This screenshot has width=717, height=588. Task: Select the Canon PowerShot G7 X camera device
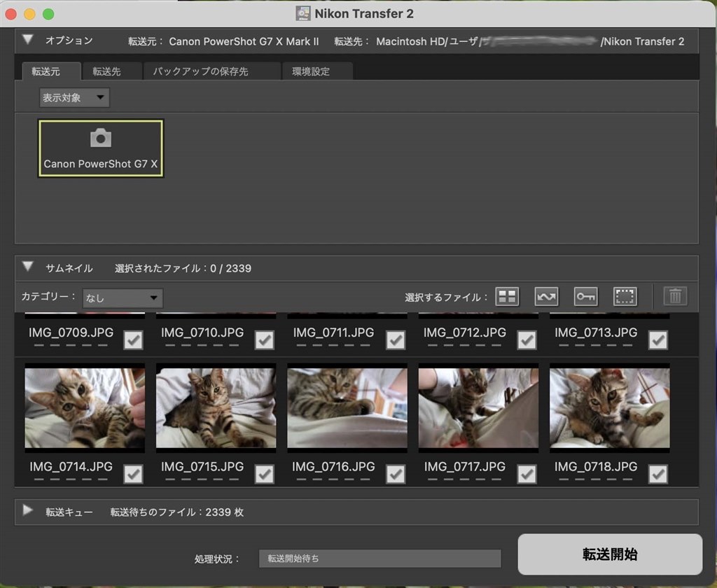(x=101, y=148)
